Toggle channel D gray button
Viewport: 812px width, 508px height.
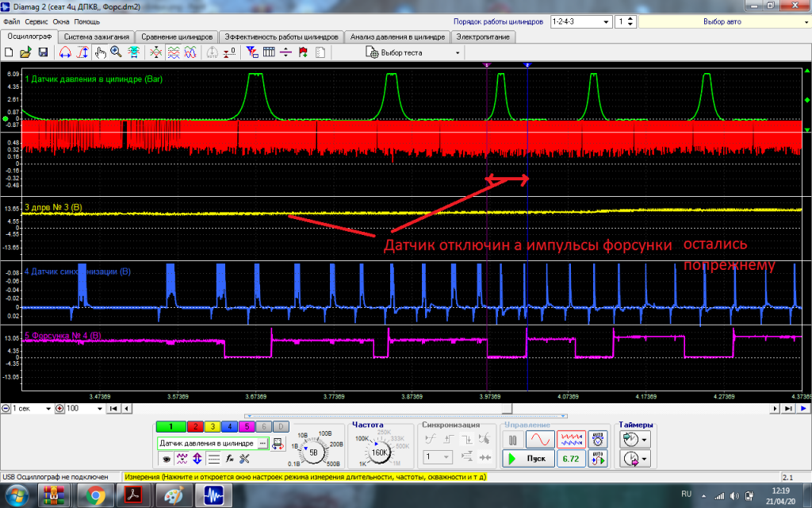click(281, 426)
